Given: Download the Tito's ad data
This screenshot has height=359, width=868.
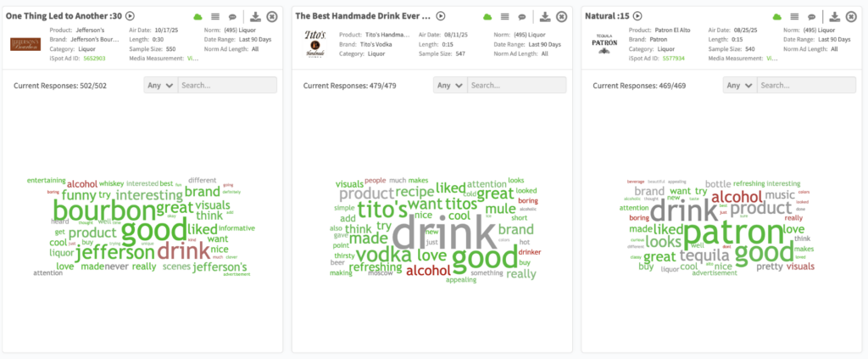Looking at the screenshot, I should 545,16.
